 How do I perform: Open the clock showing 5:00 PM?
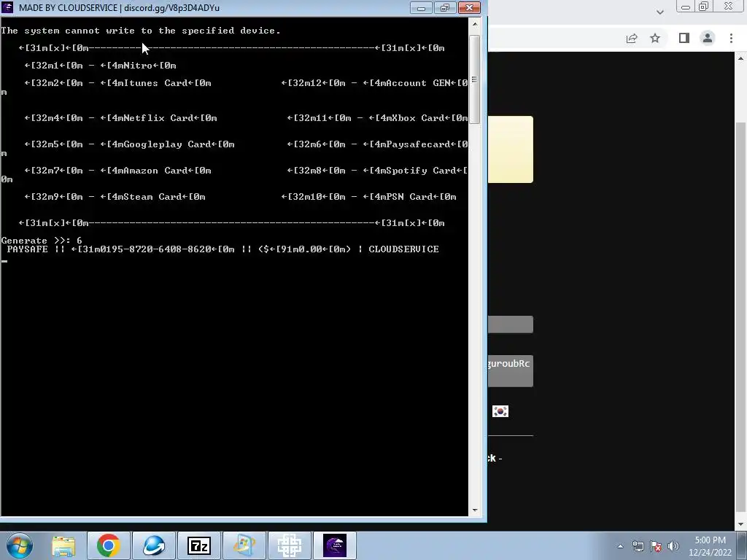710,540
